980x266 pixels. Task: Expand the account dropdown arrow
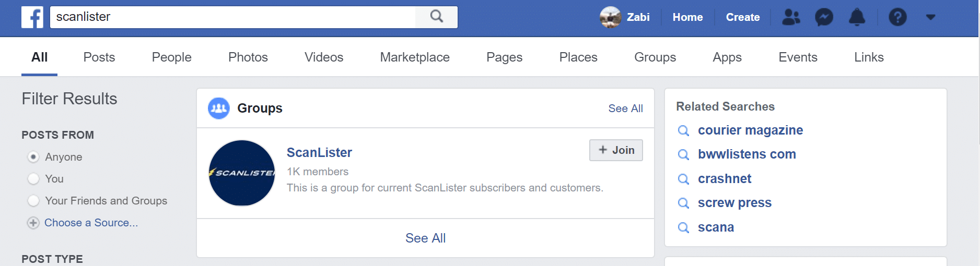[930, 17]
